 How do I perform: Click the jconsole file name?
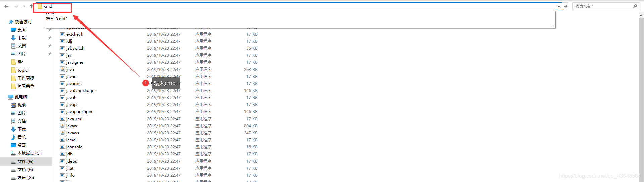click(x=74, y=147)
